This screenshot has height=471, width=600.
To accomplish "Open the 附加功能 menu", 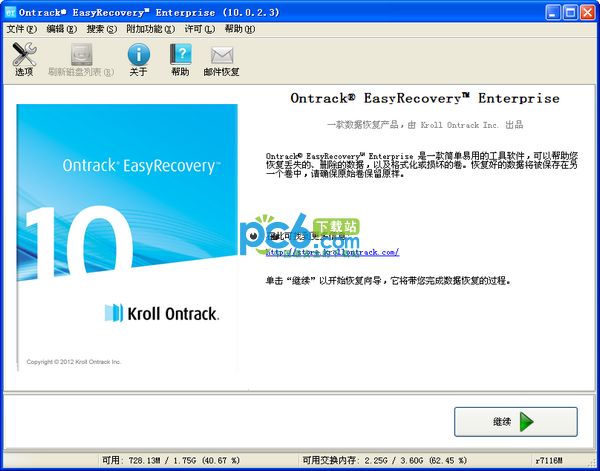I will (x=150, y=29).
